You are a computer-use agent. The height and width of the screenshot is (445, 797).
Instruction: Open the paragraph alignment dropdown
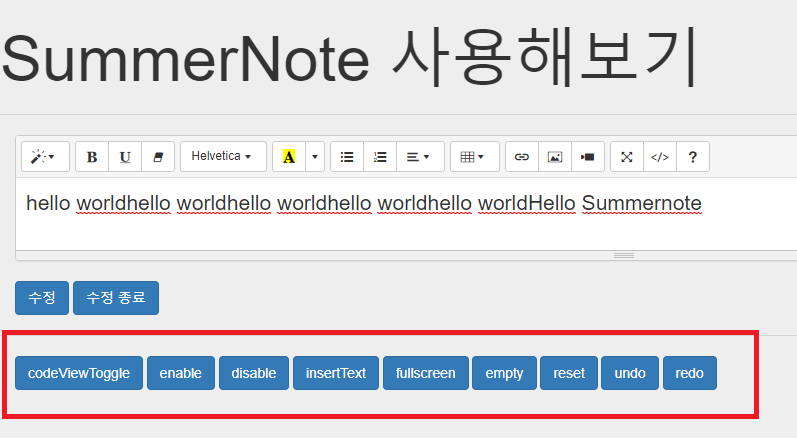pos(420,157)
